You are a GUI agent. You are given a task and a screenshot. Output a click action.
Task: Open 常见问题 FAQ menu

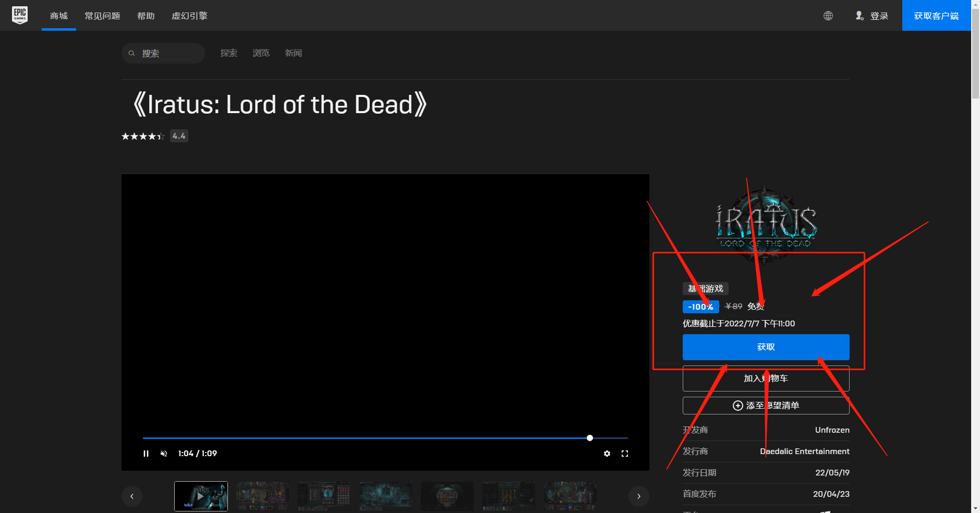[x=102, y=16]
